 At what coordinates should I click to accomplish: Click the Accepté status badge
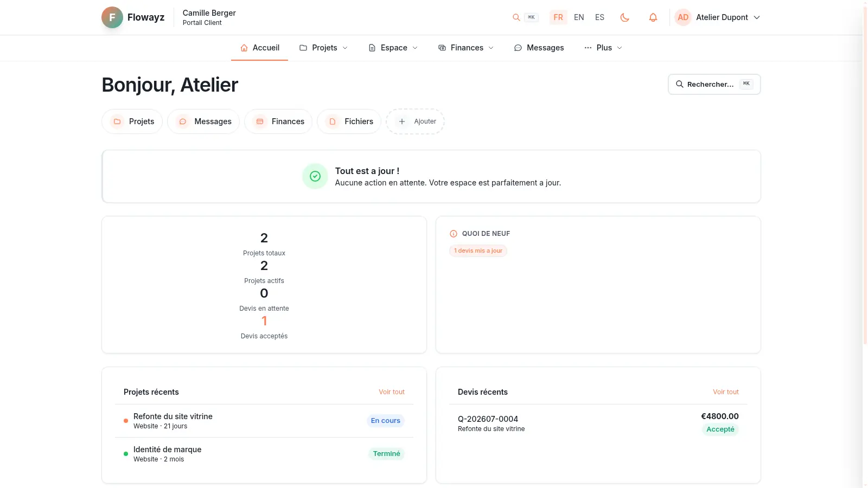click(720, 429)
